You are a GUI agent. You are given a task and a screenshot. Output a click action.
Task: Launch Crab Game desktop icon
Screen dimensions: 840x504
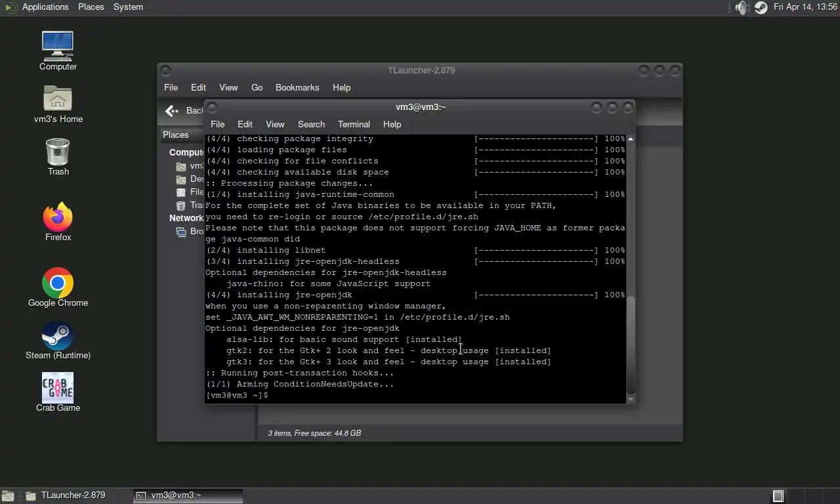[x=58, y=393]
